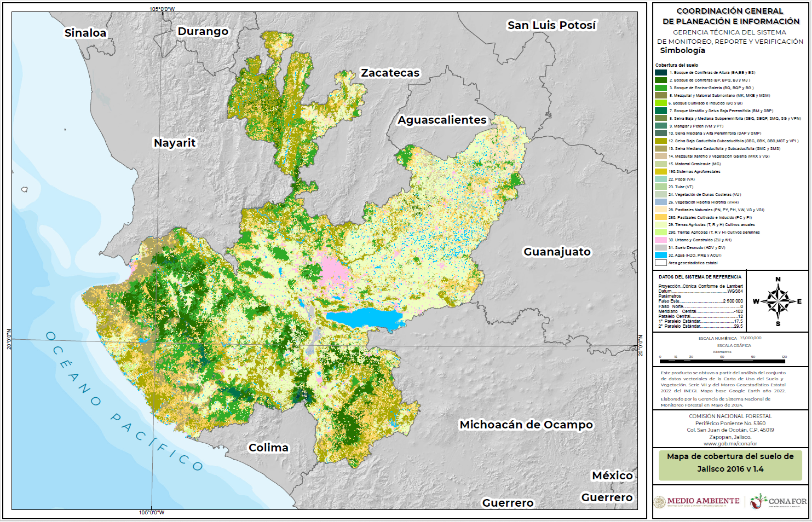Select the Urbano y Construido legend swatch
This screenshot has width=812, height=522.
[661, 240]
